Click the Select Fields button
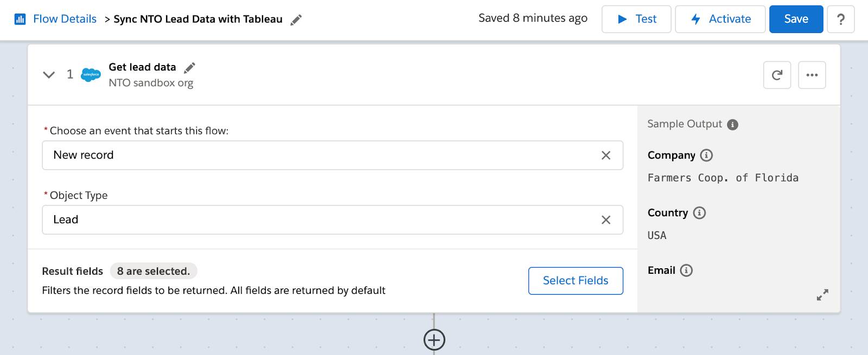868x355 pixels. [x=576, y=281]
